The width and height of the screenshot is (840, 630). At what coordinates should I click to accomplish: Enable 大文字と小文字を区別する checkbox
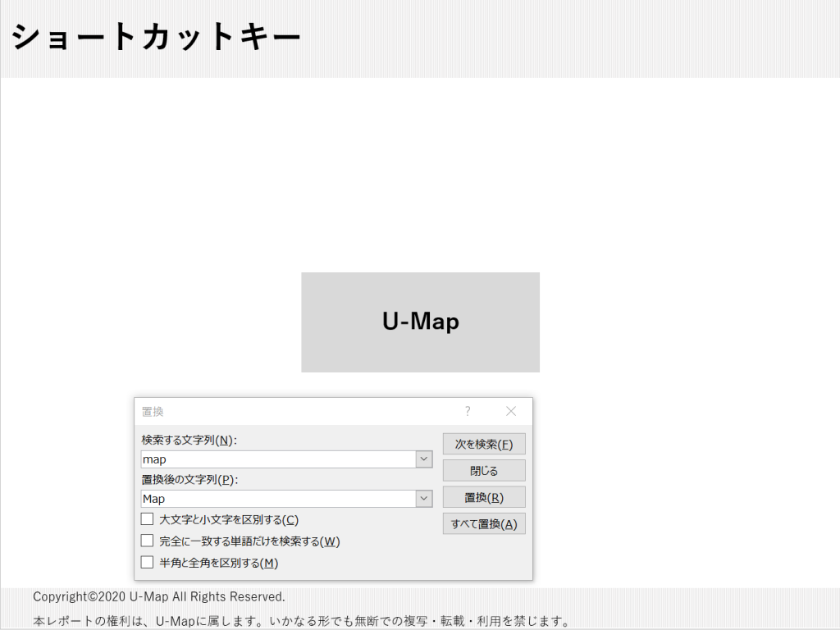[x=148, y=519]
